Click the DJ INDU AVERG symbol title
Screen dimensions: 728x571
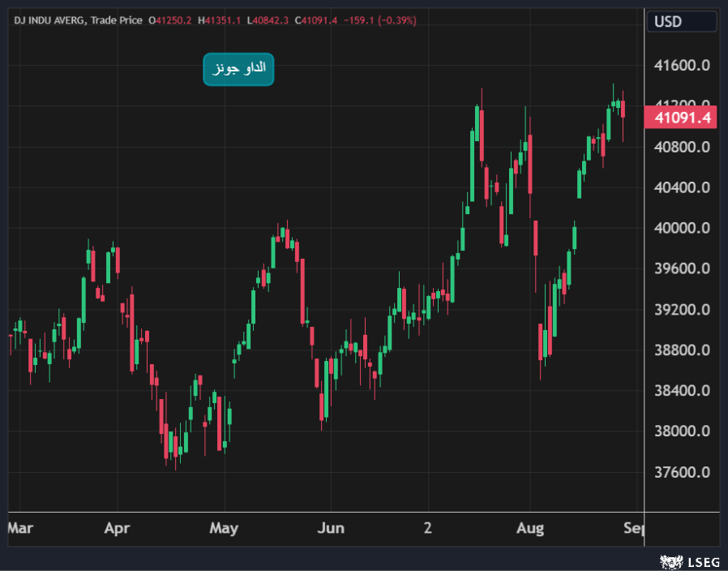click(x=49, y=19)
